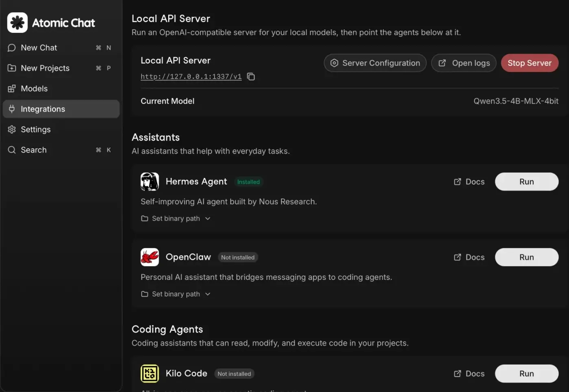Click Self-improving AI agent description text
The width and height of the screenshot is (569, 392).
[x=228, y=202]
